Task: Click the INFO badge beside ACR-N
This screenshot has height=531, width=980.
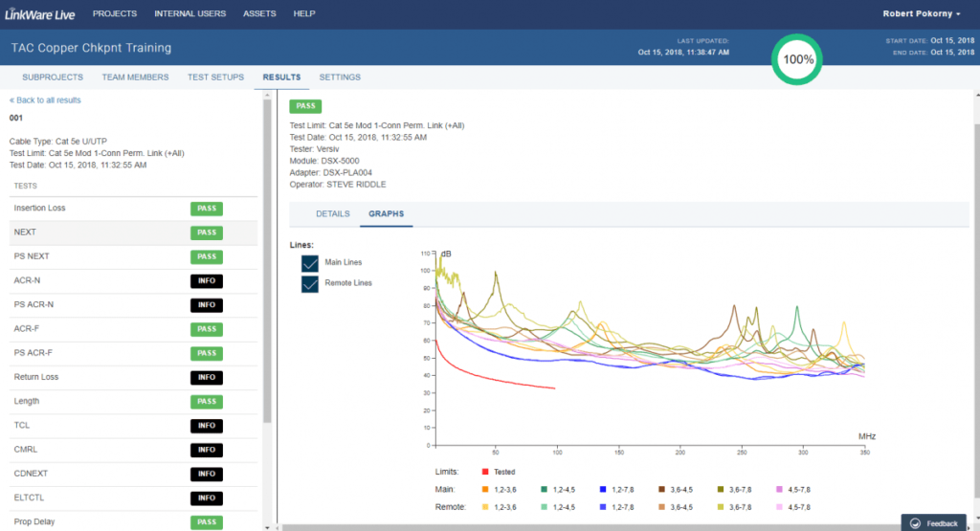Action: click(207, 281)
